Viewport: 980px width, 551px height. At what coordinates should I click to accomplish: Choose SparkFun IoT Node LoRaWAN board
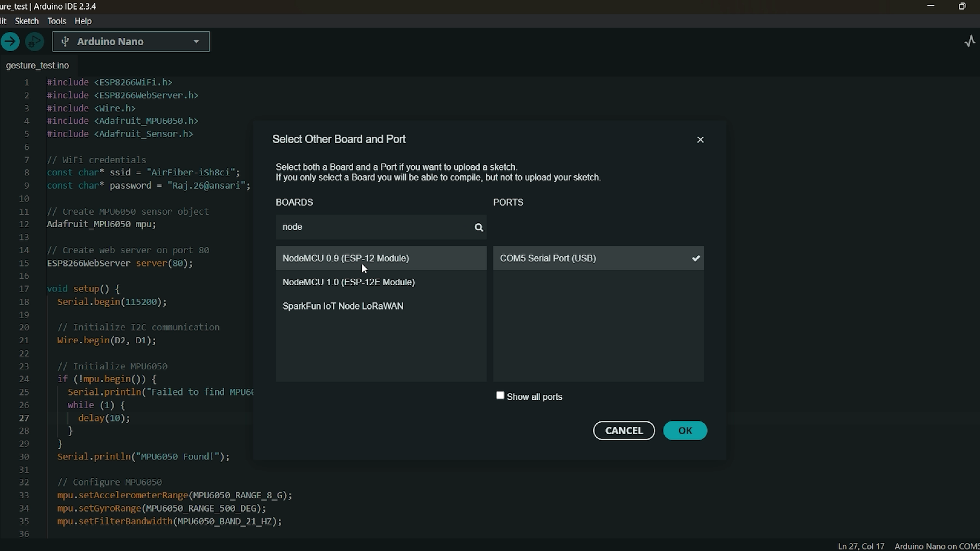[x=343, y=306]
